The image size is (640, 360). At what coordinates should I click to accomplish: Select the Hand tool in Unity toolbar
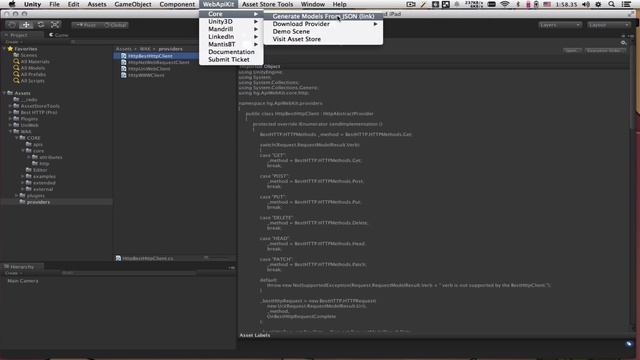coord(12,25)
